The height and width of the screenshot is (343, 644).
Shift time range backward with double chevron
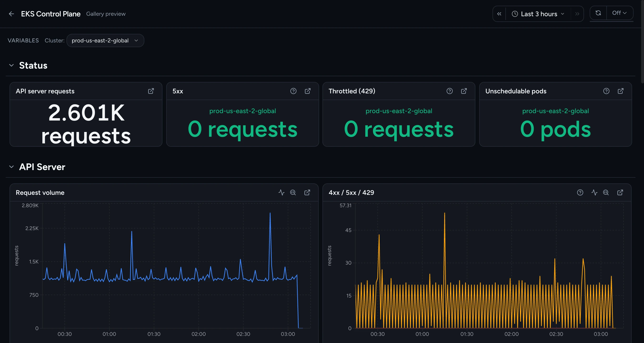[x=499, y=14]
